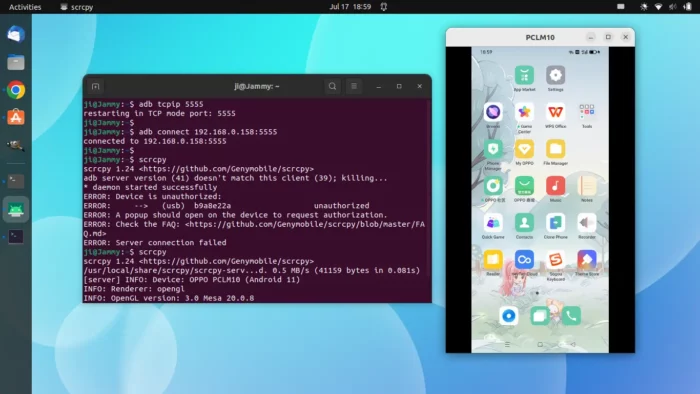700x394 pixels.
Task: Launch the purple Browser app on phone
Action: click(493, 112)
